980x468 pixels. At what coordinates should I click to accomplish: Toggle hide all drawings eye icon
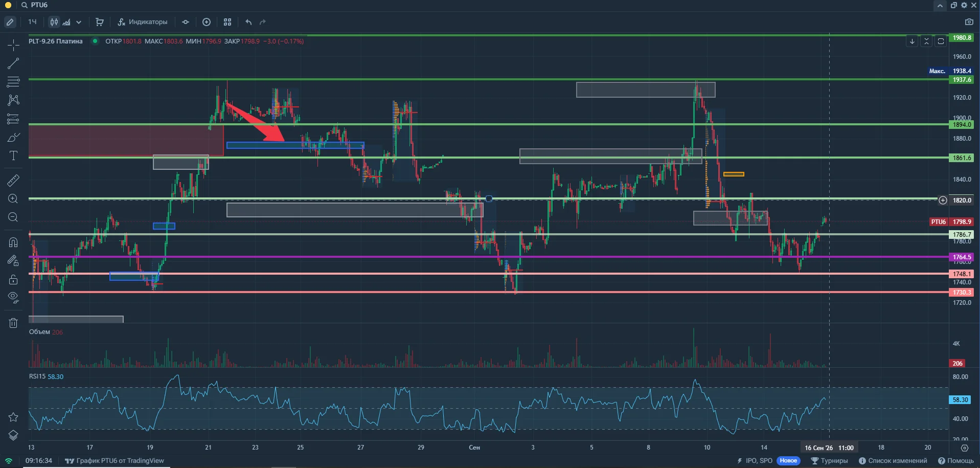tap(13, 298)
